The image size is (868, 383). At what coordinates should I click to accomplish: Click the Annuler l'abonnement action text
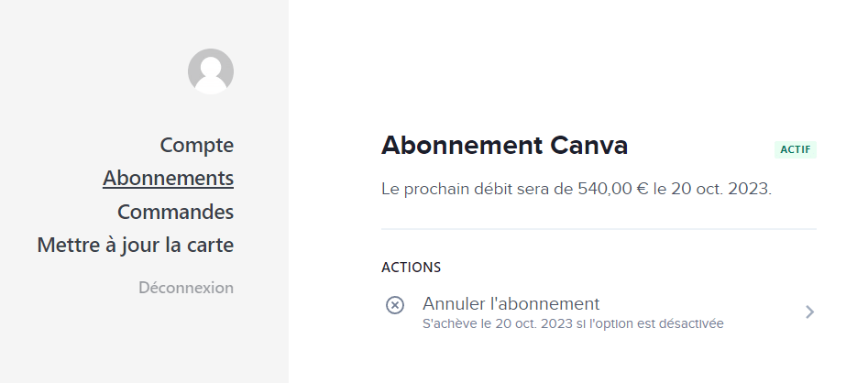(511, 304)
